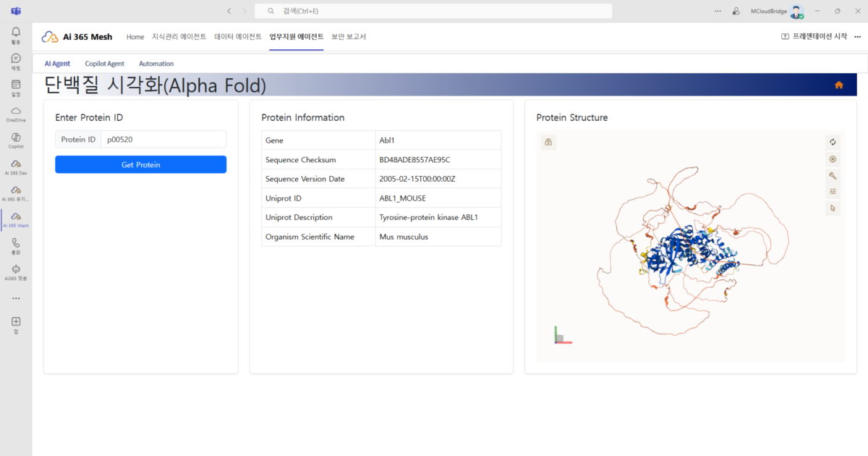868x456 pixels.
Task: Click the 3D axes orientation widget
Action: 562,336
